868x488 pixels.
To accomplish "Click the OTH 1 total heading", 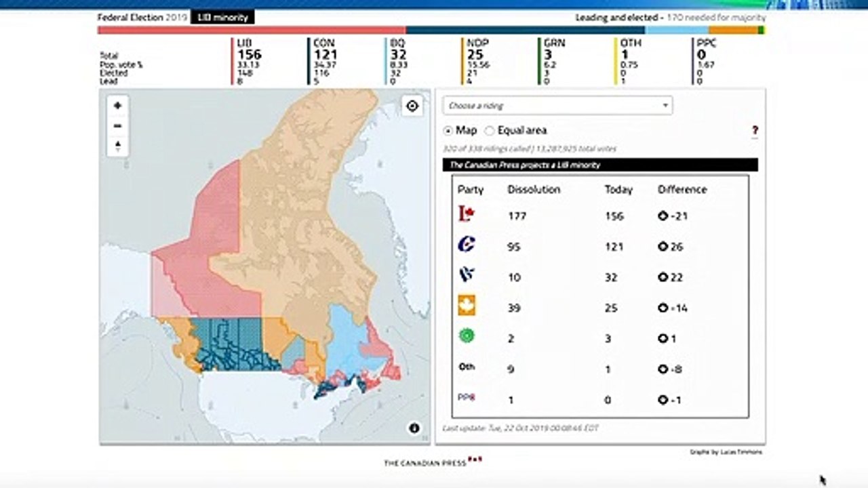I will pos(631,49).
